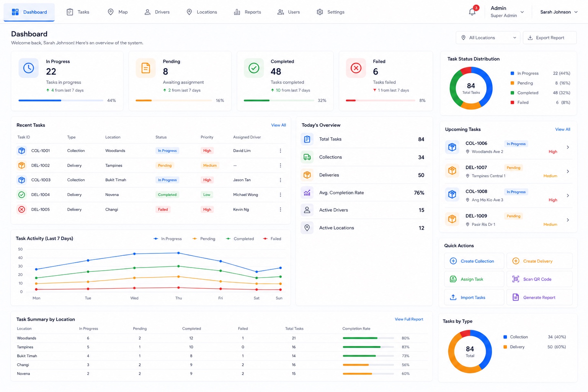Open row menu for DEL-1005
This screenshot has width=588, height=392.
click(x=280, y=209)
